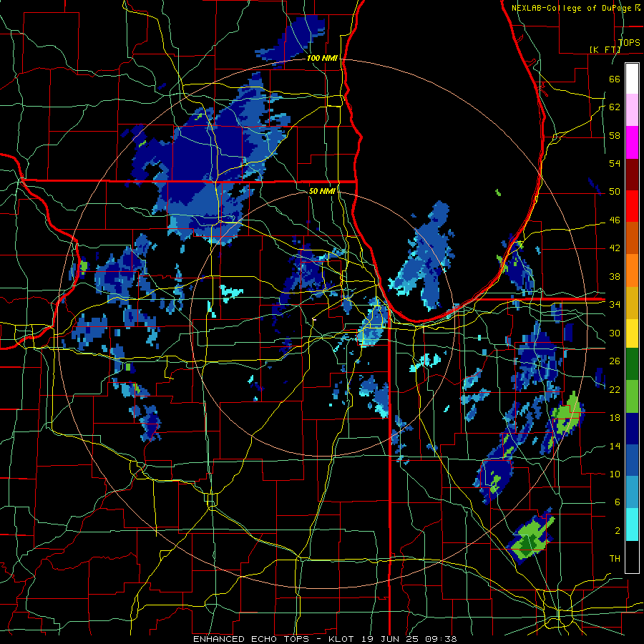
Task: Click the TH label on the scale
Action: click(x=615, y=558)
